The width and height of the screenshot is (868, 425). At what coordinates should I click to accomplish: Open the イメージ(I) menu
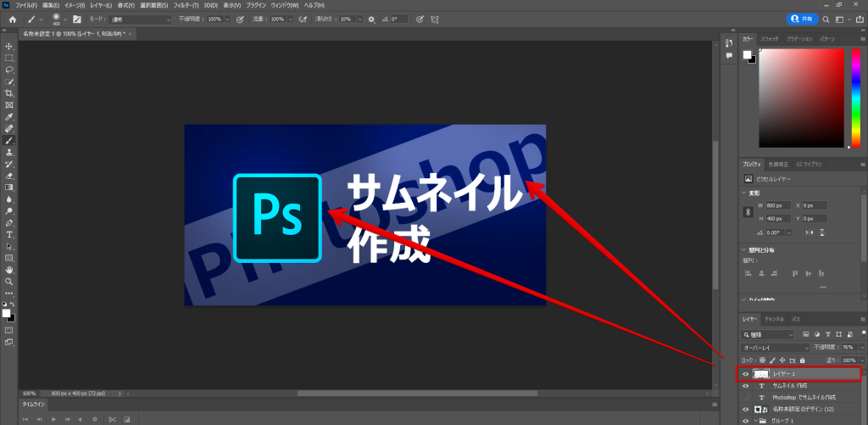(75, 5)
